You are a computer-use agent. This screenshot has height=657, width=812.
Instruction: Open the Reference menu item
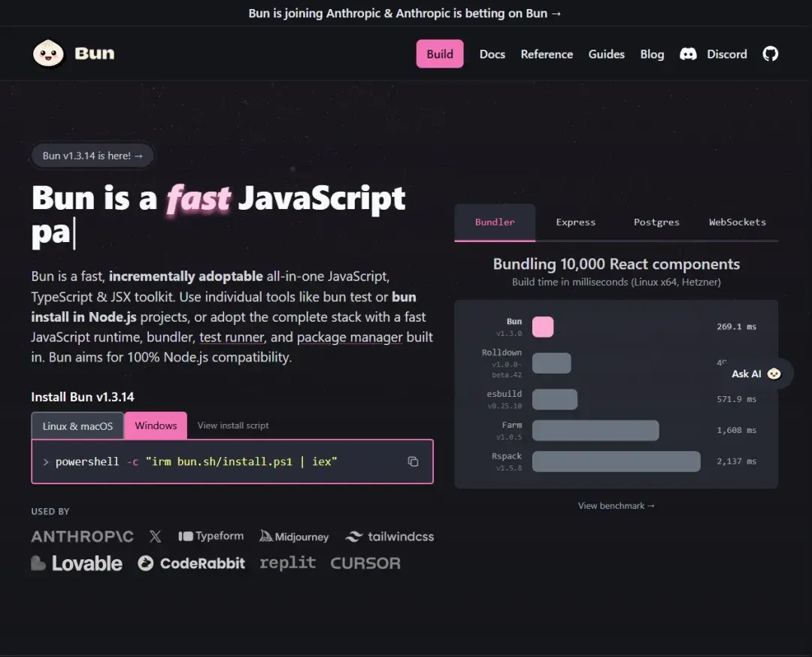[547, 54]
